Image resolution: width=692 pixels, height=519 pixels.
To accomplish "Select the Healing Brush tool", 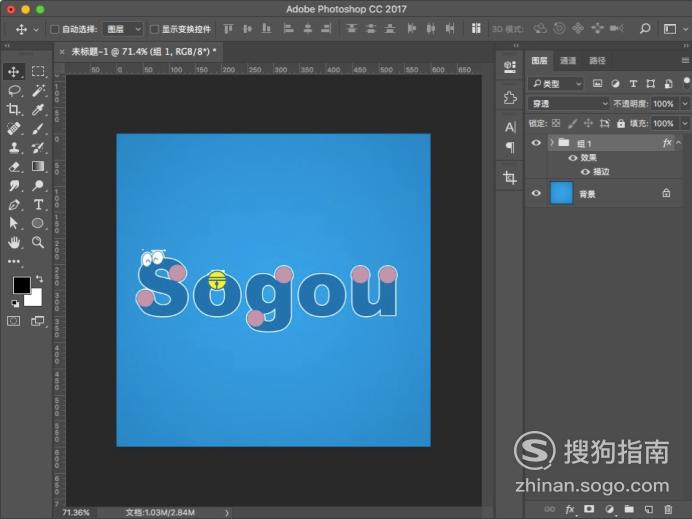I will (x=14, y=128).
